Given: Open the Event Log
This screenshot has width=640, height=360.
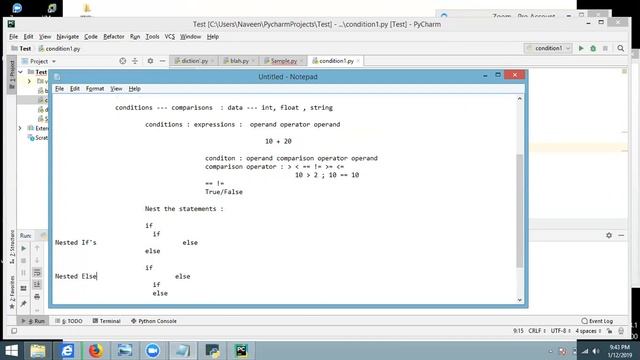Looking at the screenshot, I should tap(597, 321).
